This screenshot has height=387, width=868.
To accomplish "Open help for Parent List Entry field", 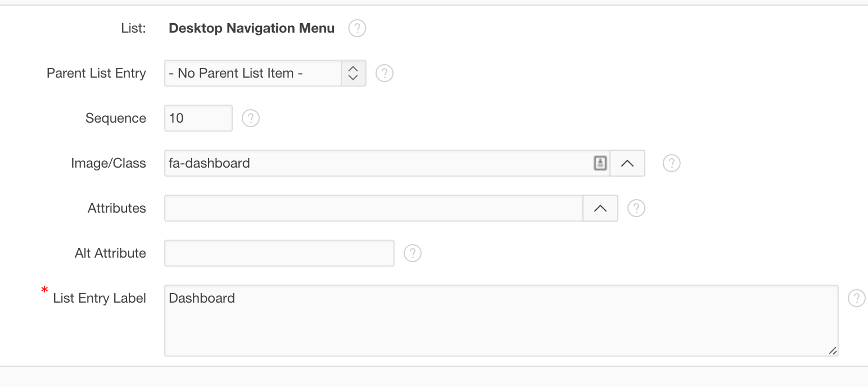I will point(384,73).
